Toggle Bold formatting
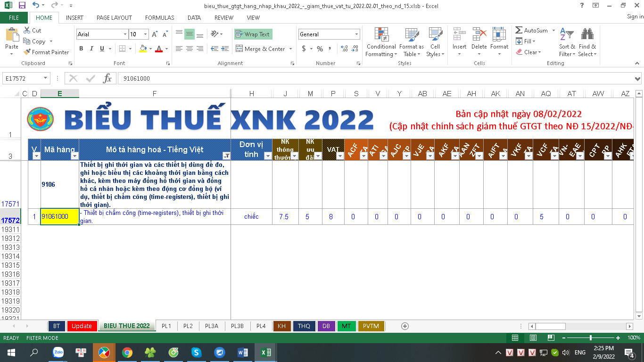 click(x=81, y=49)
